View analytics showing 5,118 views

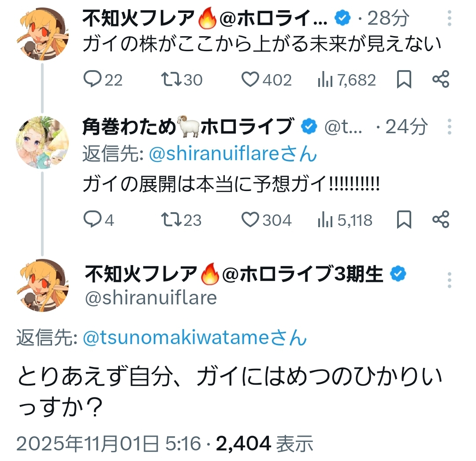325,219
